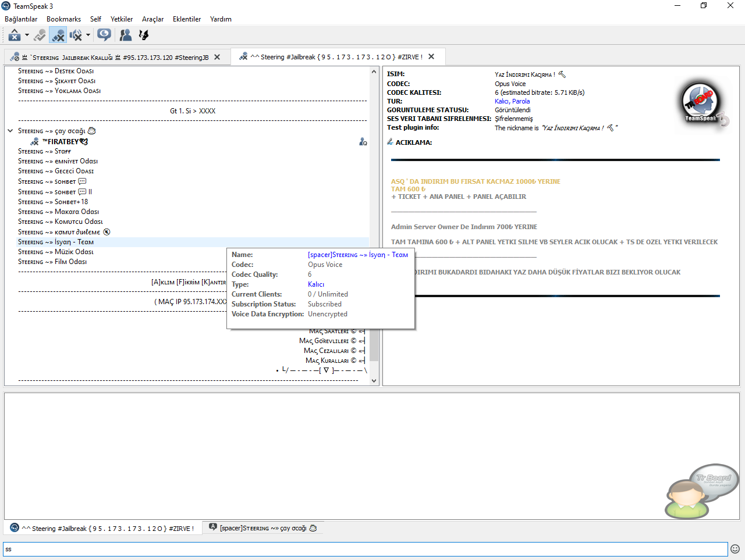Click the server group icon on FIRATBEY's row
The height and width of the screenshot is (560, 745).
(x=363, y=141)
